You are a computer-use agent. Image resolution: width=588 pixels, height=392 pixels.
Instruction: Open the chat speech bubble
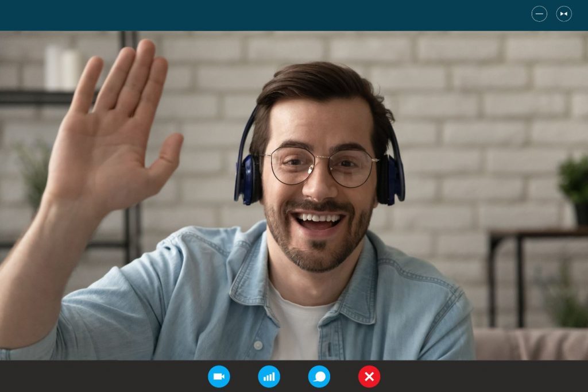click(319, 376)
